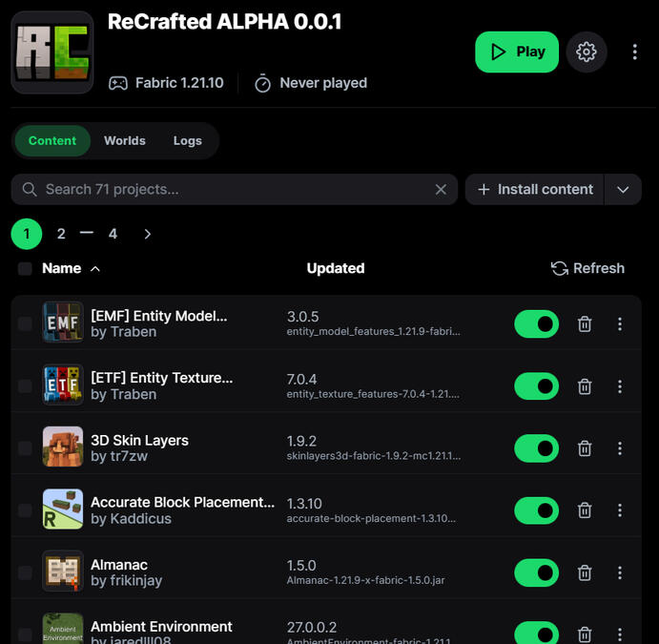The height and width of the screenshot is (644, 659).
Task: Delete the Ambient Environment mod
Action: [x=585, y=634]
